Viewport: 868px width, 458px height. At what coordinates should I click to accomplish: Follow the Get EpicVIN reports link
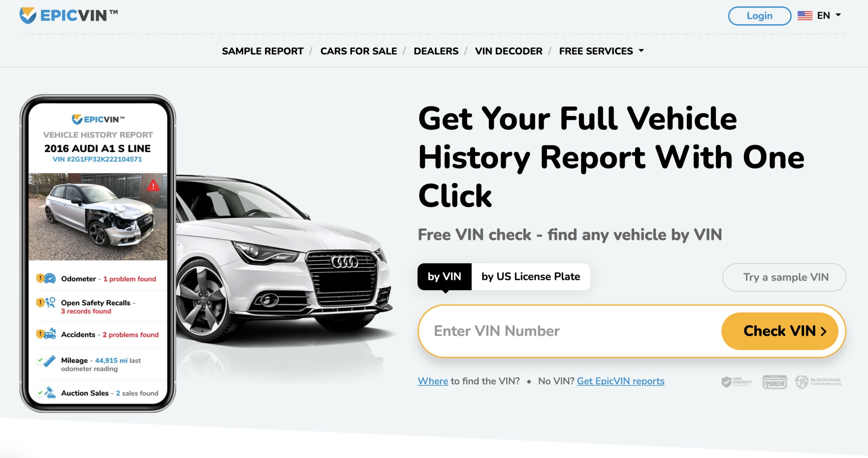tap(620, 381)
